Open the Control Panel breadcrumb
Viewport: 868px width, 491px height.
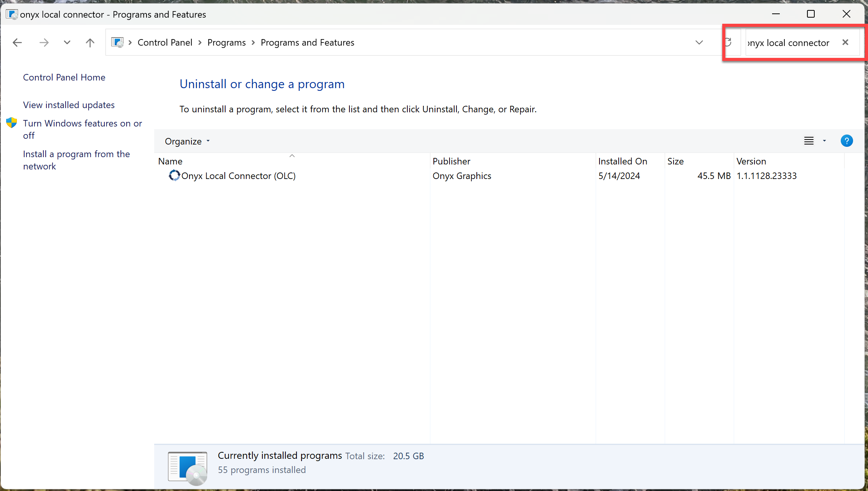click(x=165, y=43)
